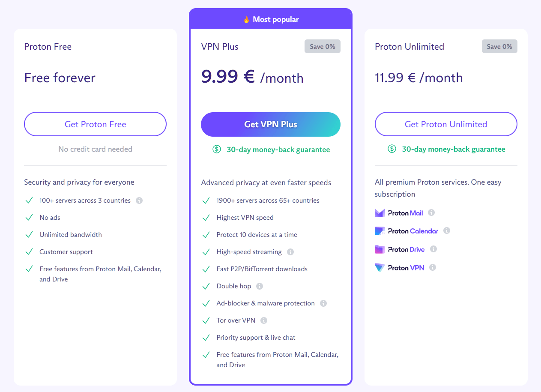Click info icon next to Proton Drive

pyautogui.click(x=433, y=249)
